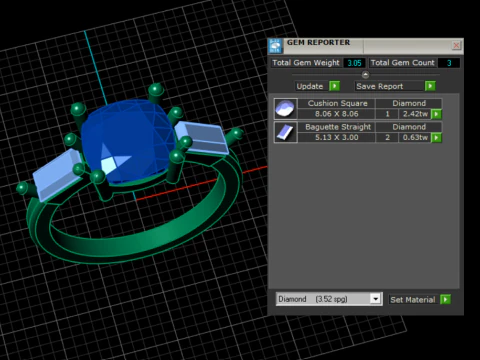The height and width of the screenshot is (360, 480).
Task: Click the Total Gem Count label
Action: [x=403, y=63]
